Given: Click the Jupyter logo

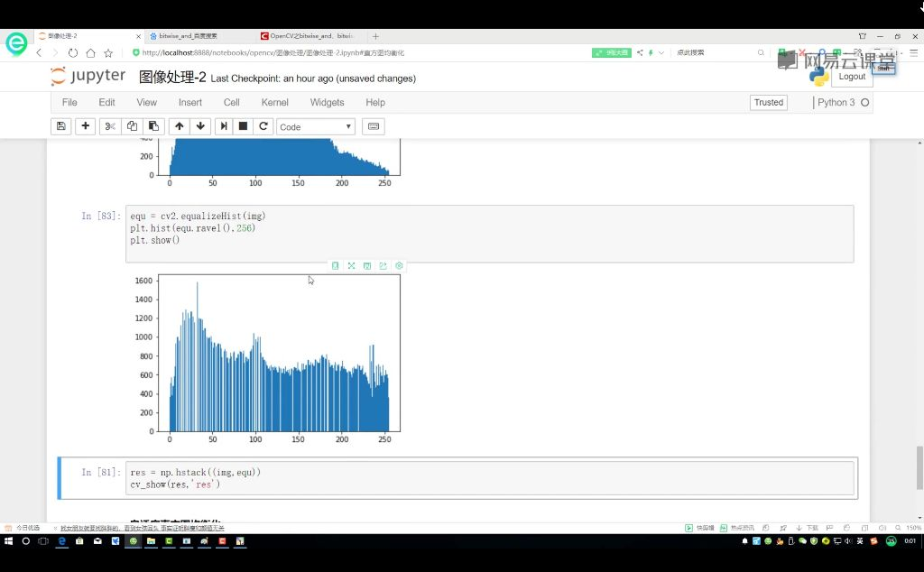Looking at the screenshot, I should (88, 76).
